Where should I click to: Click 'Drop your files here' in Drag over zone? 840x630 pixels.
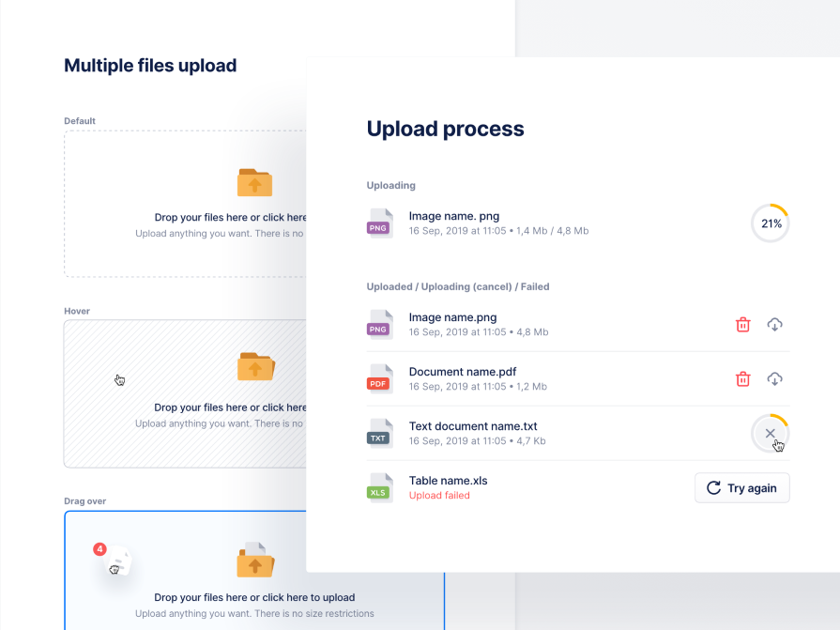(254, 597)
